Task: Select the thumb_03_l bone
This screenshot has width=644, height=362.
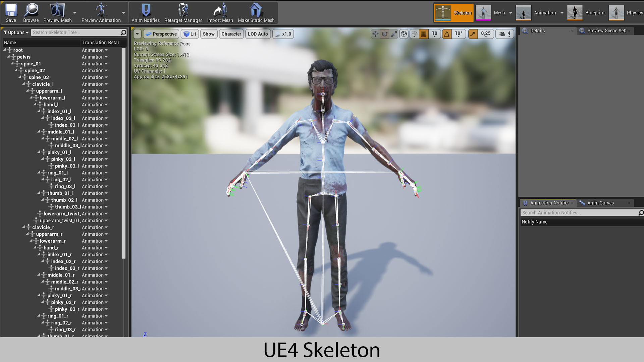Action: click(68, 207)
